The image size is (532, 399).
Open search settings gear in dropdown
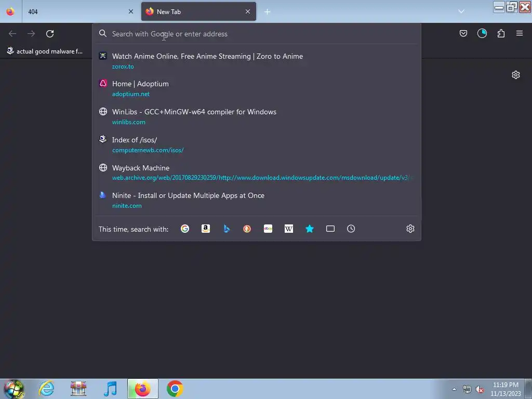[x=410, y=229]
